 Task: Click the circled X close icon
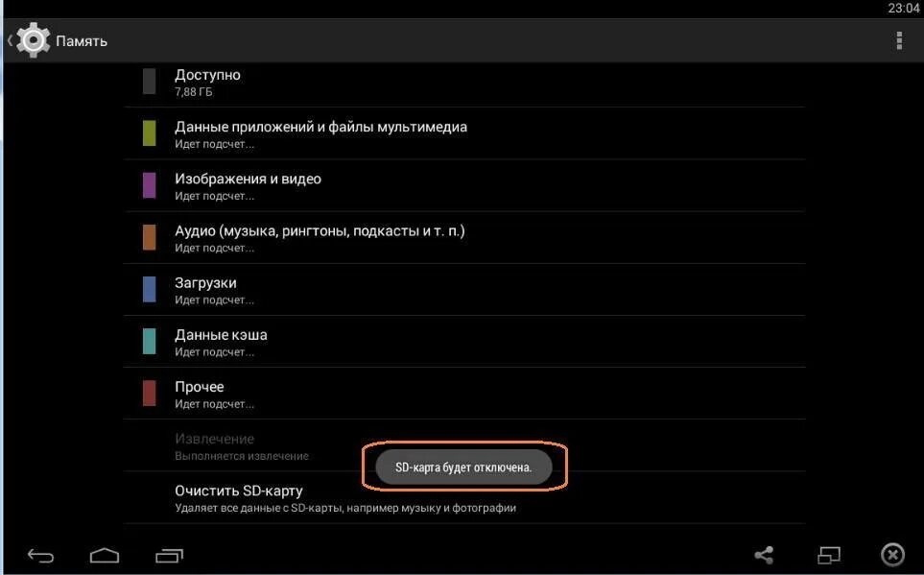click(892, 555)
